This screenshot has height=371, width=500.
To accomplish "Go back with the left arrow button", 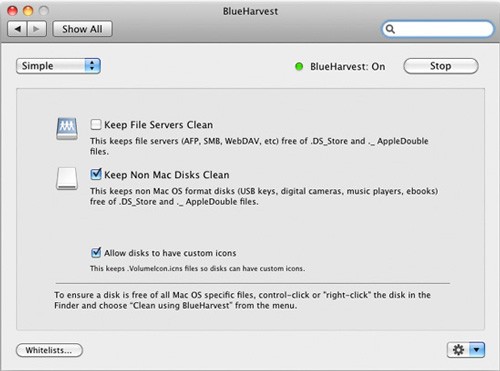I will click(17, 29).
